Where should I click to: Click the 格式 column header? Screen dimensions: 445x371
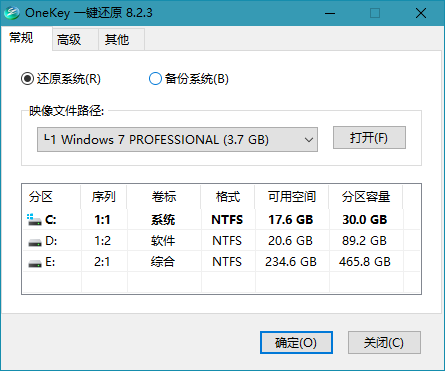228,197
